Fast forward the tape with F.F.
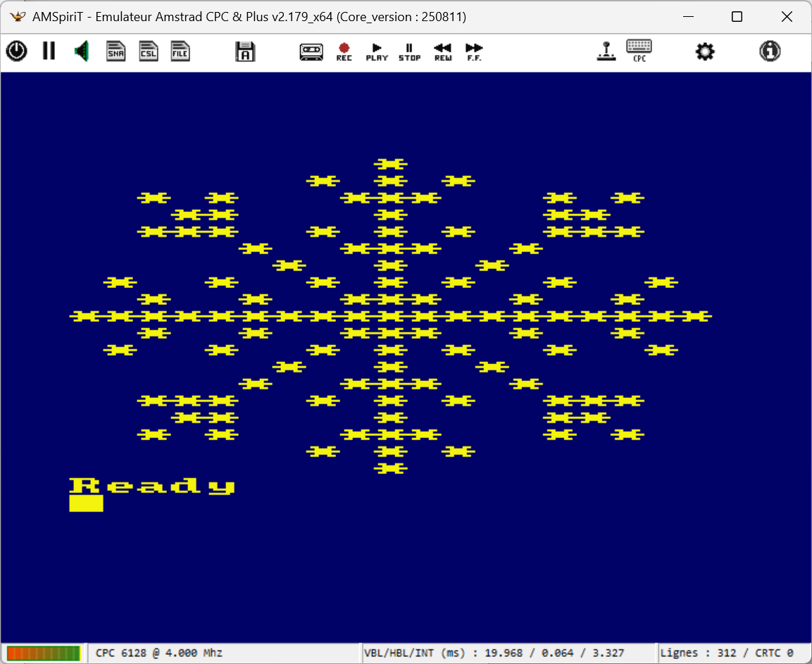Screen dimensions: 812x664 pos(475,51)
